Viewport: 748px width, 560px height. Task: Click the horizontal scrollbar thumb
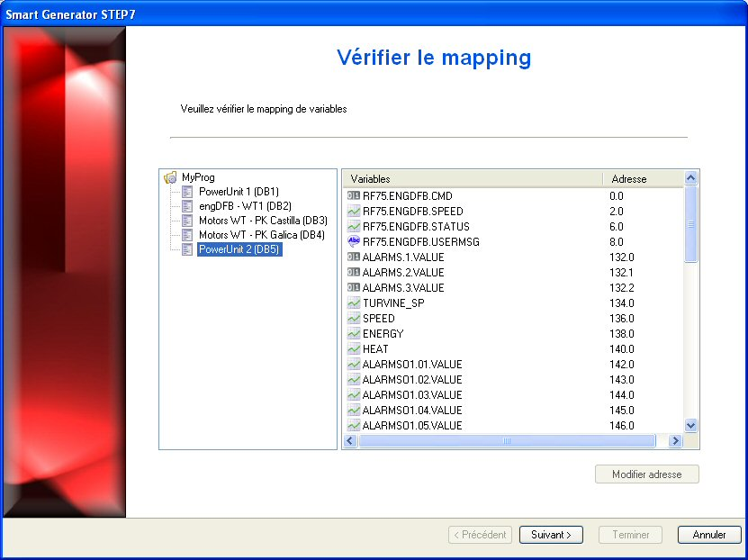click(507, 441)
